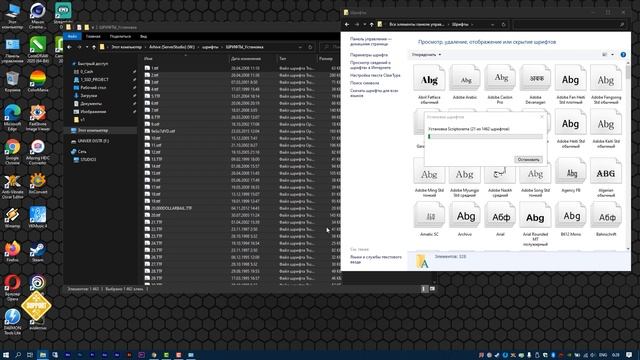640x360 pixels.
Task: Sort by Дата изменения column header
Action: (253, 59)
